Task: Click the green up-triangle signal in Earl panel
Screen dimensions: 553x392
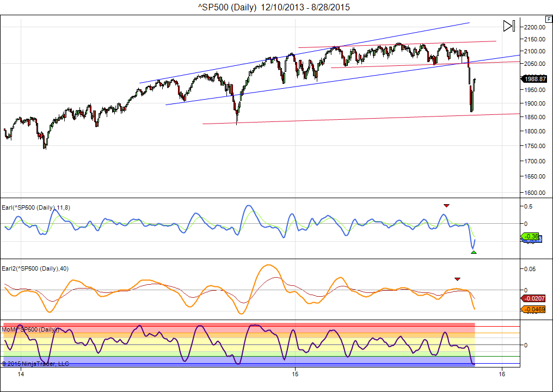Action: pyautogui.click(x=474, y=252)
